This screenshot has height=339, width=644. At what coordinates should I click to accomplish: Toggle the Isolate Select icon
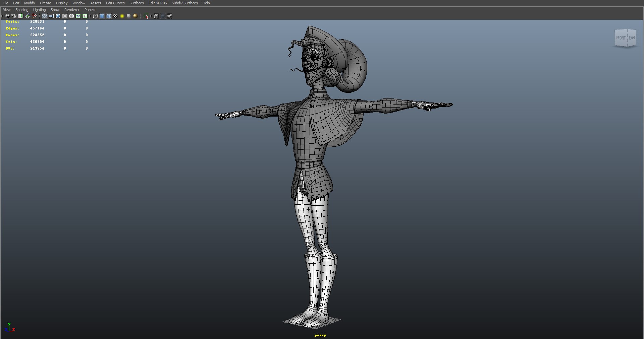pyautogui.click(x=146, y=16)
